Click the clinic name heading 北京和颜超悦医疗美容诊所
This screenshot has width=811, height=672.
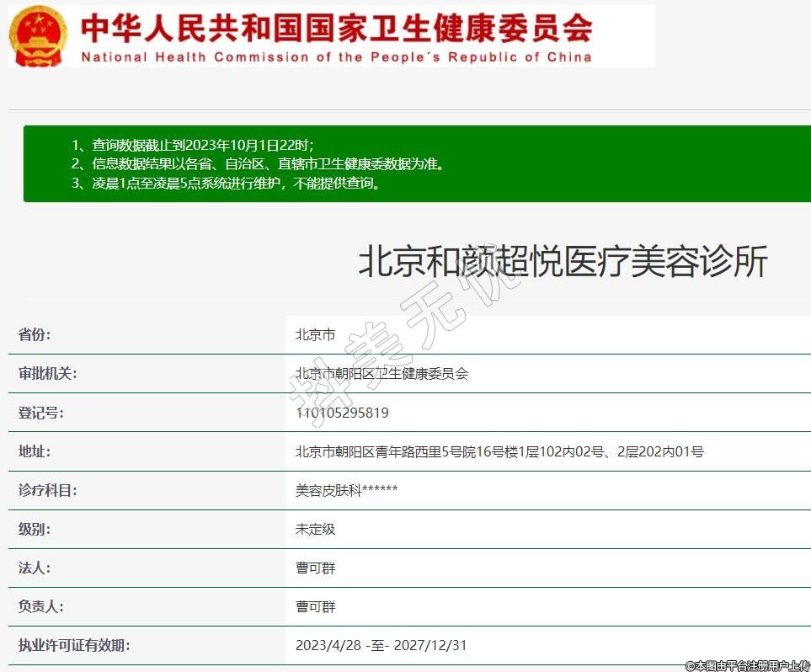[x=563, y=262]
